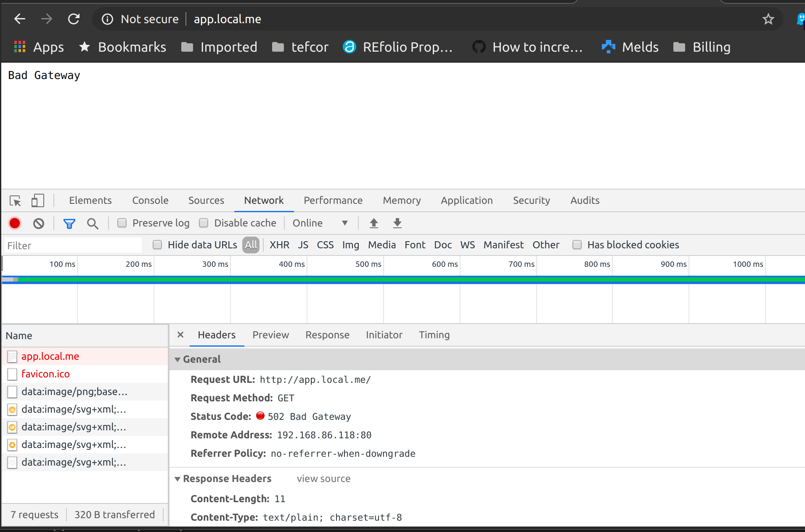Search within network requests
The image size is (805, 532).
coord(93,223)
